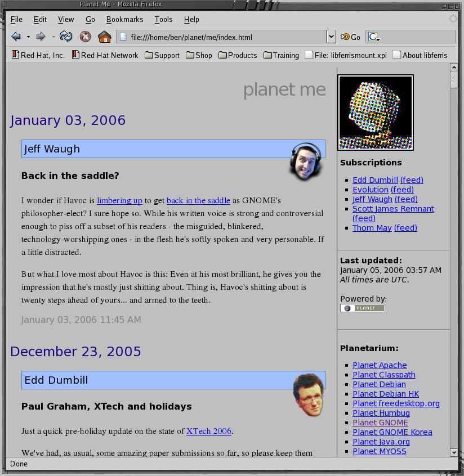Click the vertical scrollbar thumb
Image resolution: width=464 pixels, height=476 pixels.
454,80
